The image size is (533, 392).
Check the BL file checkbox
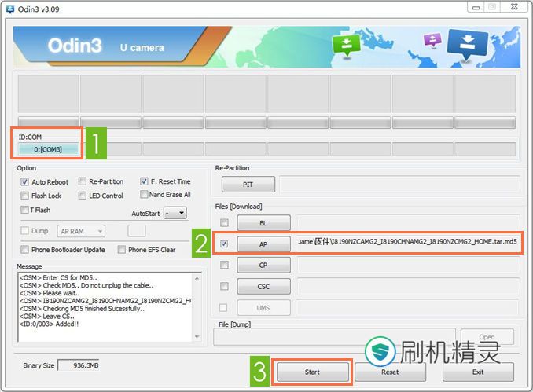(x=224, y=223)
